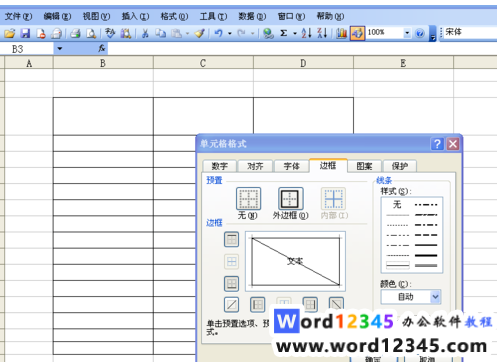Click the Print icon in the toolbar
The height and width of the screenshot is (362, 497).
(x=75, y=33)
